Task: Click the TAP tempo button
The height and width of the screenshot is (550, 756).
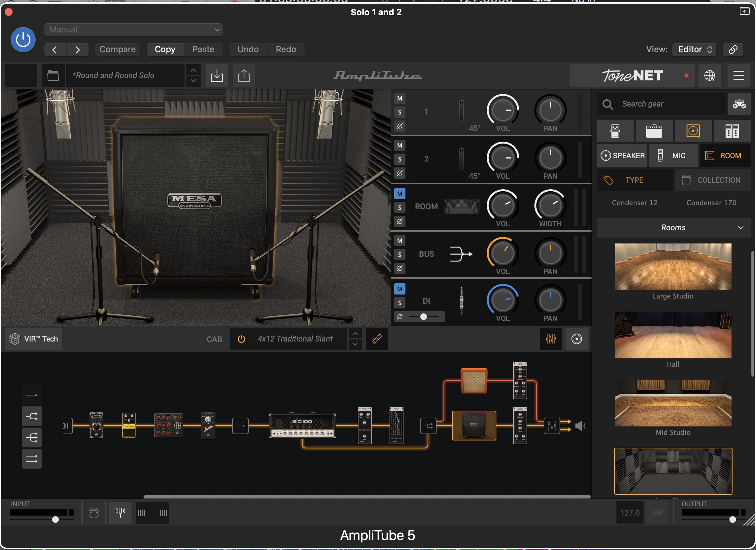Action: coord(656,512)
